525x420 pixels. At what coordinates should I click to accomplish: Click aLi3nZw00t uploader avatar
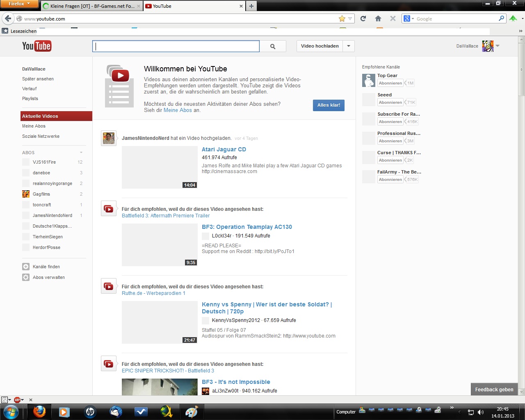(x=205, y=391)
